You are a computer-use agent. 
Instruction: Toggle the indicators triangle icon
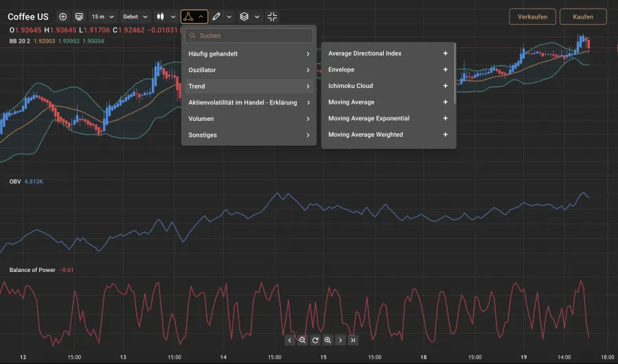point(188,16)
